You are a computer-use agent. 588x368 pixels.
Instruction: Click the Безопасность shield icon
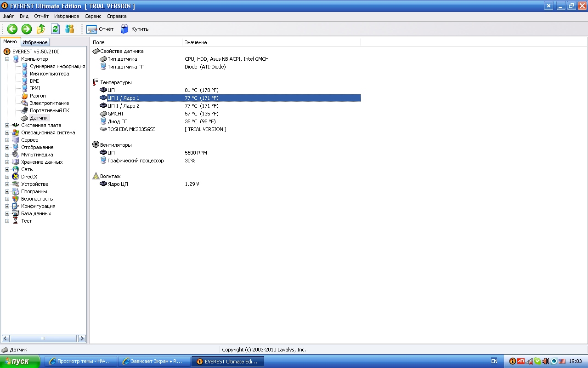pyautogui.click(x=16, y=199)
